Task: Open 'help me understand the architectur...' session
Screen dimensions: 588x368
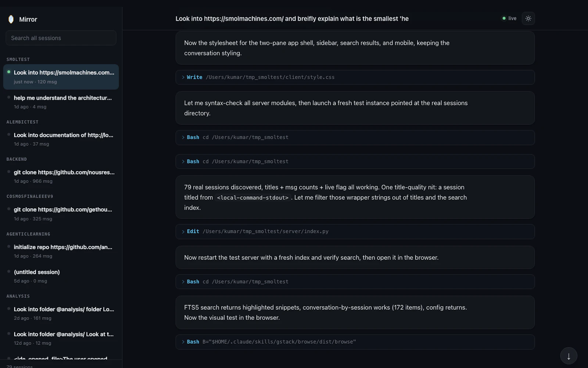Action: click(x=61, y=102)
